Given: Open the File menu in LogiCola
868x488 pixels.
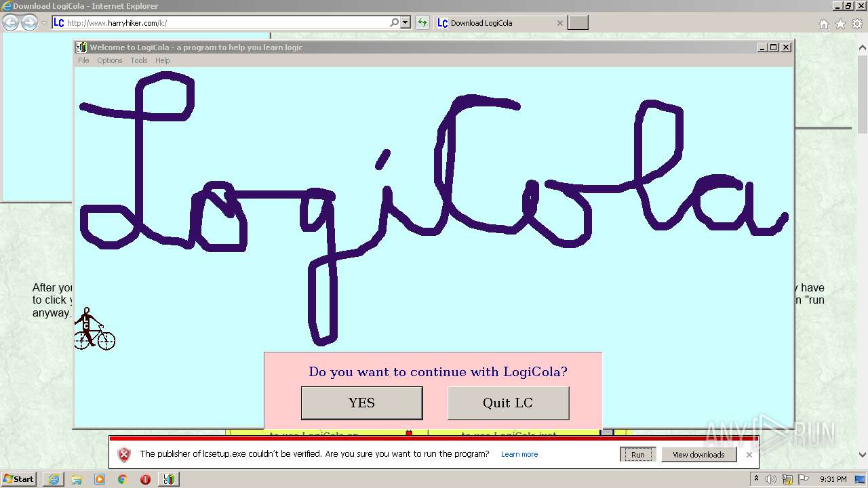Looking at the screenshot, I should [83, 60].
